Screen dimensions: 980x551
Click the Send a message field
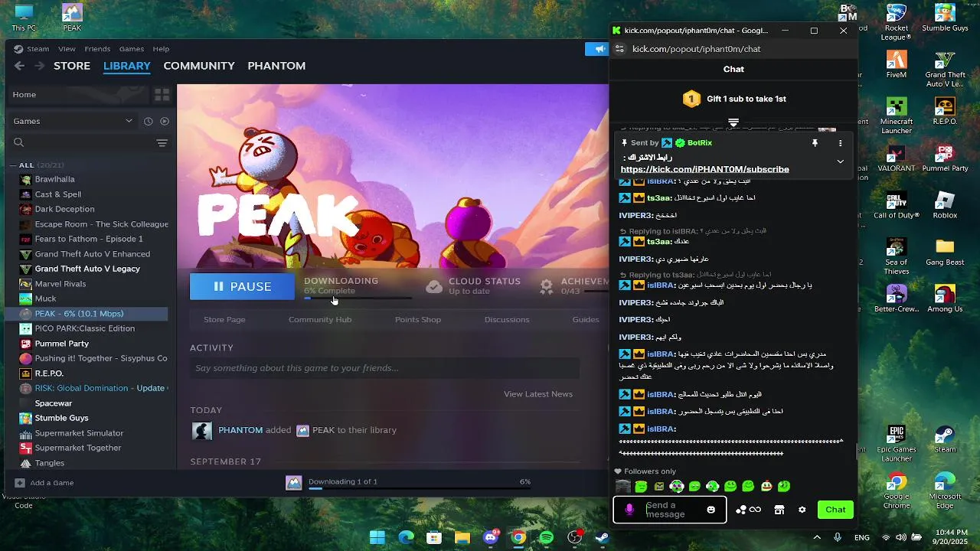pyautogui.click(x=671, y=510)
